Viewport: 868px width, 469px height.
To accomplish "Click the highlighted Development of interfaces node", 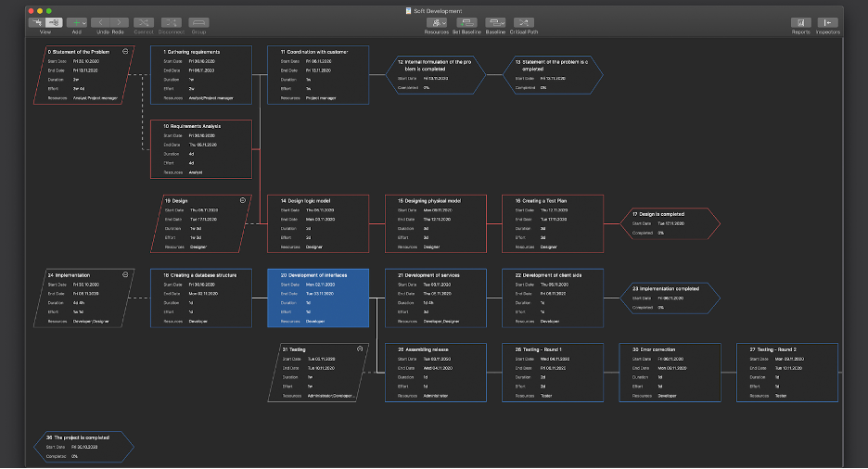I will click(x=318, y=298).
